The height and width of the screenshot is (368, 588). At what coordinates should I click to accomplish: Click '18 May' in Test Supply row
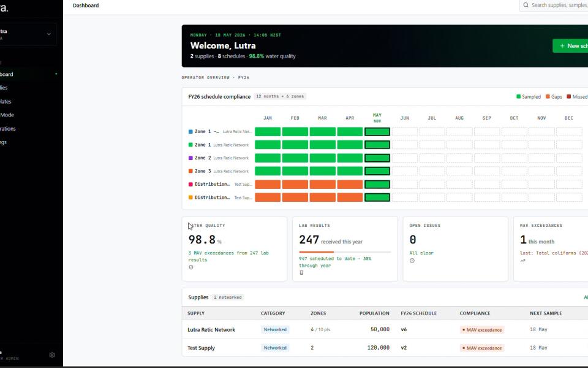point(538,348)
